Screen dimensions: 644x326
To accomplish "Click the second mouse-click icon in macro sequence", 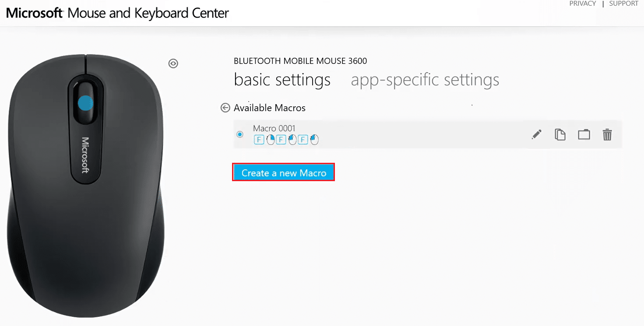I will click(292, 140).
